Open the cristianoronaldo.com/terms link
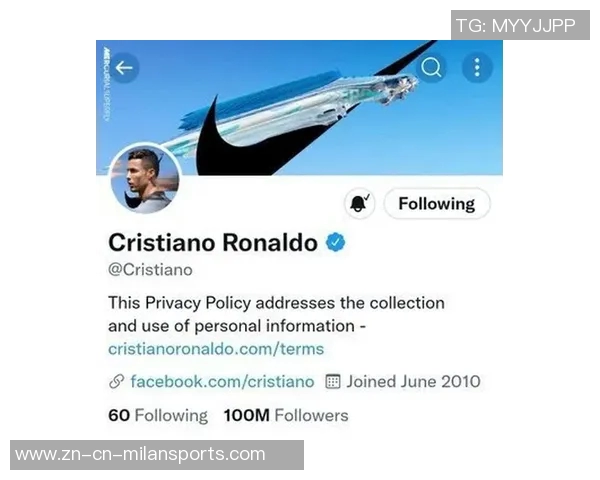The height and width of the screenshot is (480, 600). 216,349
